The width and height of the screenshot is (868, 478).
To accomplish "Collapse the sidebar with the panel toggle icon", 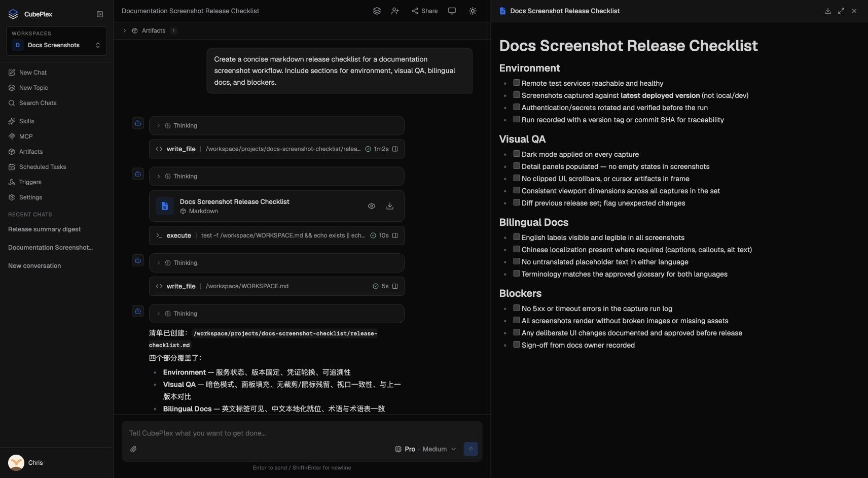I will (100, 14).
